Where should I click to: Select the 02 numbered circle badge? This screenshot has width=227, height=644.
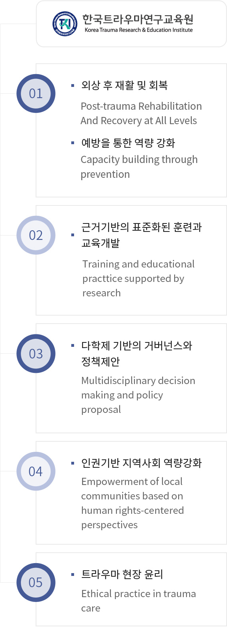(x=36, y=235)
